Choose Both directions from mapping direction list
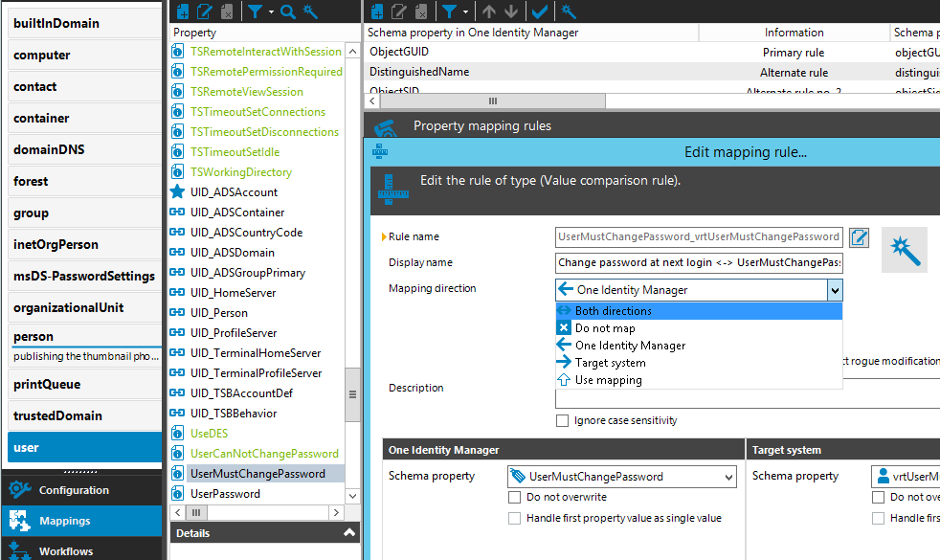 click(613, 311)
